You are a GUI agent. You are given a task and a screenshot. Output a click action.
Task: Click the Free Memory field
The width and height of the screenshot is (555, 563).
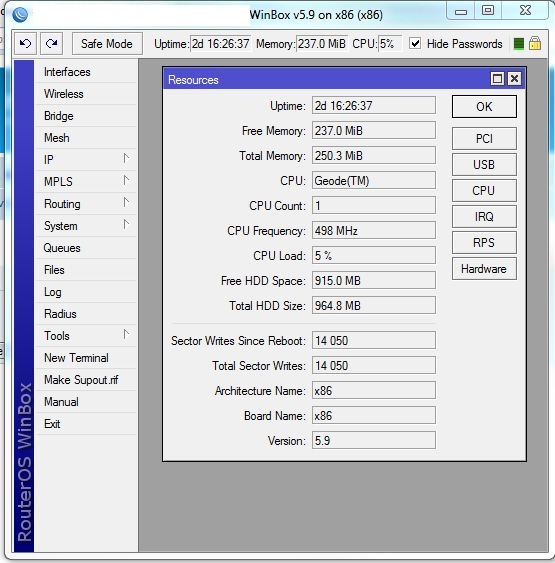(374, 130)
